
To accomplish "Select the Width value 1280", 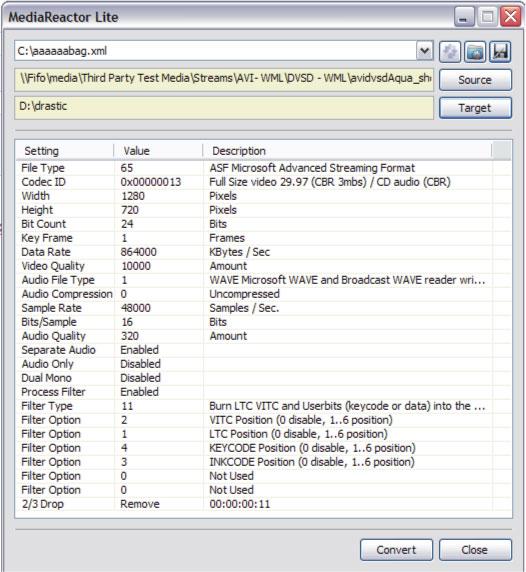I will point(133,196).
